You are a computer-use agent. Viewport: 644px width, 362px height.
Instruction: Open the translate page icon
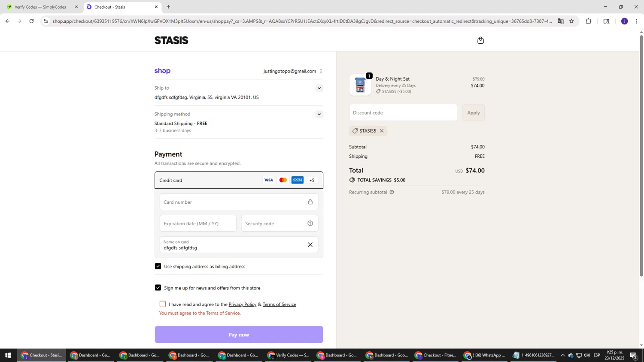(560, 21)
